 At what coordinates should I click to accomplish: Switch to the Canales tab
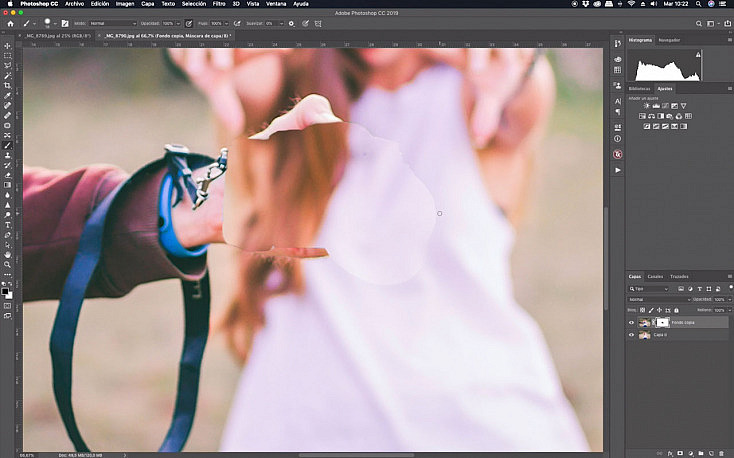click(x=655, y=276)
